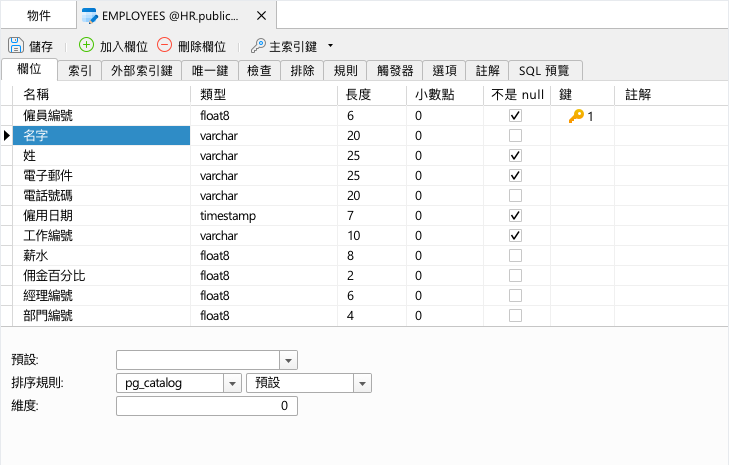Click the row indicator arrow beside 名字
The image size is (729, 465).
pyautogui.click(x=7, y=136)
